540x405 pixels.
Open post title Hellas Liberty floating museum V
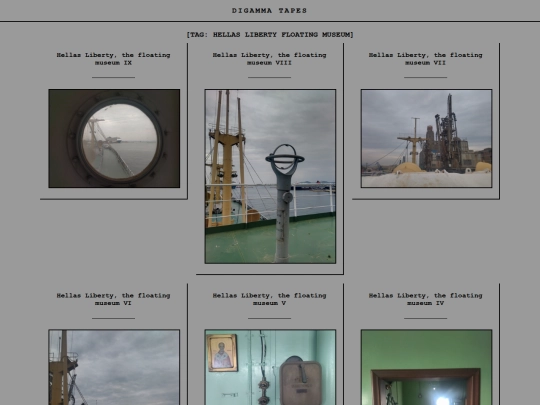click(x=269, y=299)
